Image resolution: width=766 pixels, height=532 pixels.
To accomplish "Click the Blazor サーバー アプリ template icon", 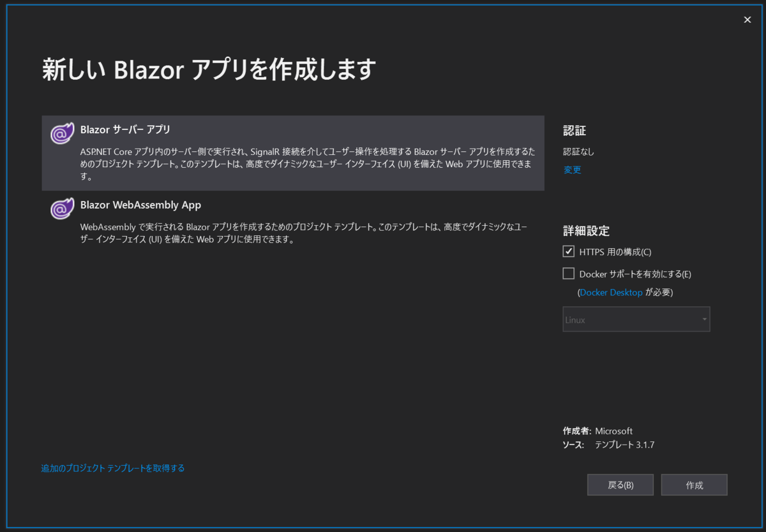I will [x=62, y=133].
